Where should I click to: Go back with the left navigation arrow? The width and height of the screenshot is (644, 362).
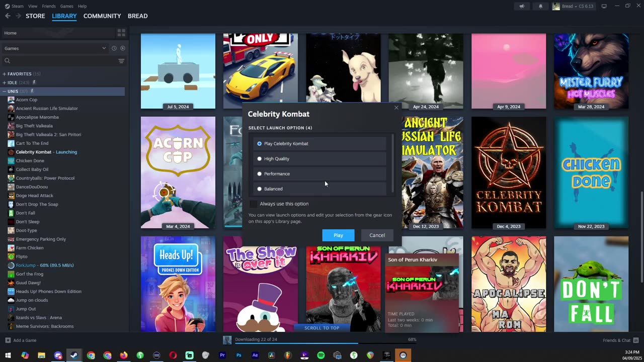click(x=8, y=16)
